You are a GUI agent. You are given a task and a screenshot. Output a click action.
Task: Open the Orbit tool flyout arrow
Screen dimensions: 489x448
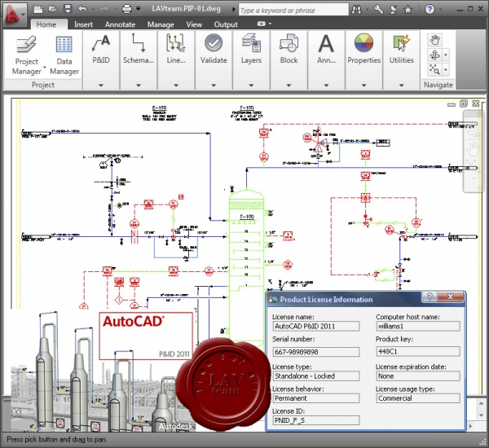[446, 55]
